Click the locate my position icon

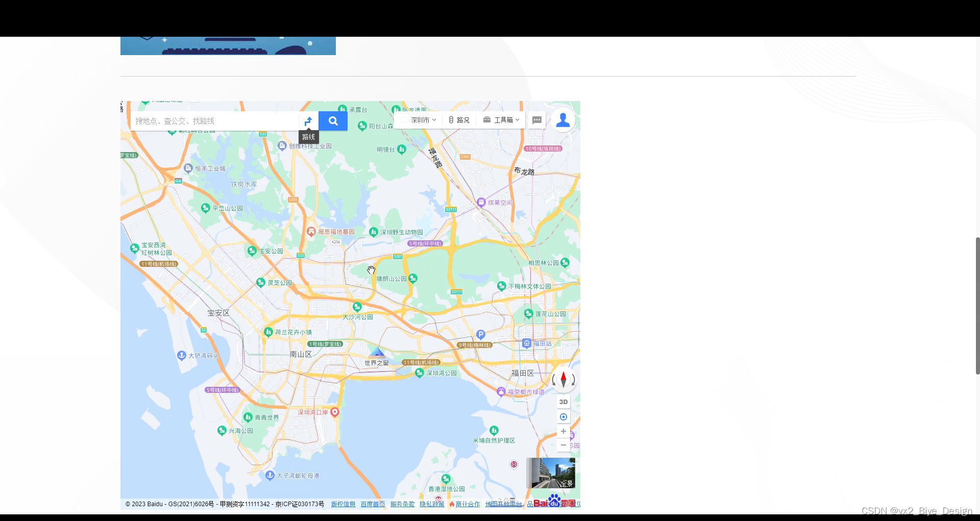(x=563, y=417)
